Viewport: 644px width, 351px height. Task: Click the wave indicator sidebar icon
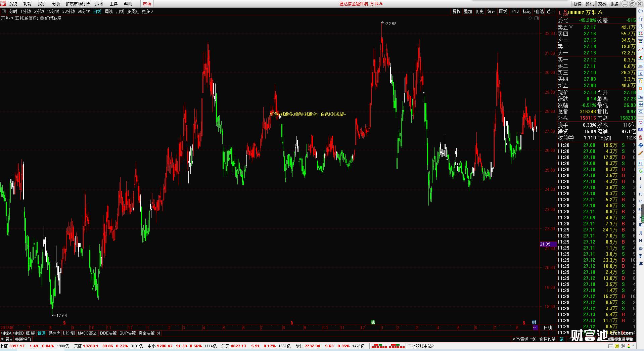point(641,122)
